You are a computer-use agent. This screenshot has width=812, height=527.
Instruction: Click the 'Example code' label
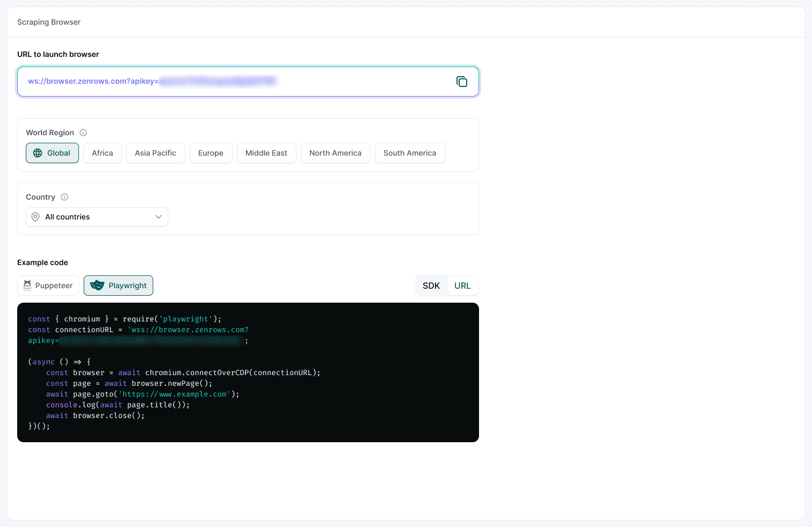(42, 262)
